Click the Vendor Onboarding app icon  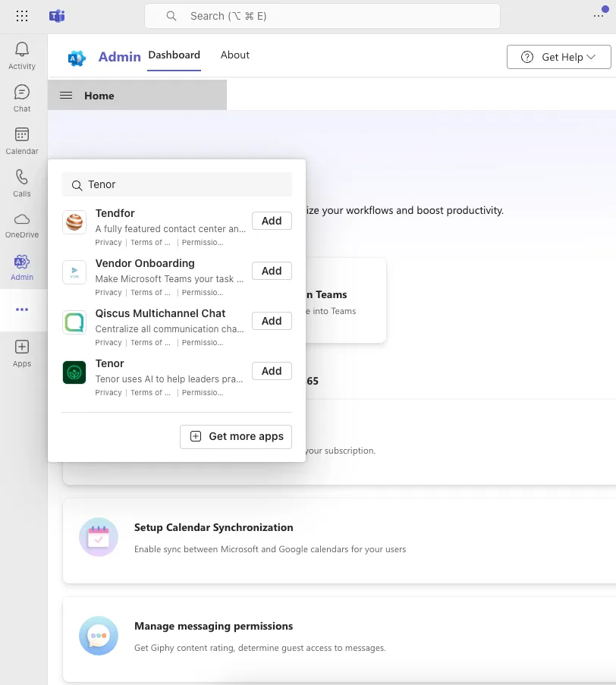point(74,272)
